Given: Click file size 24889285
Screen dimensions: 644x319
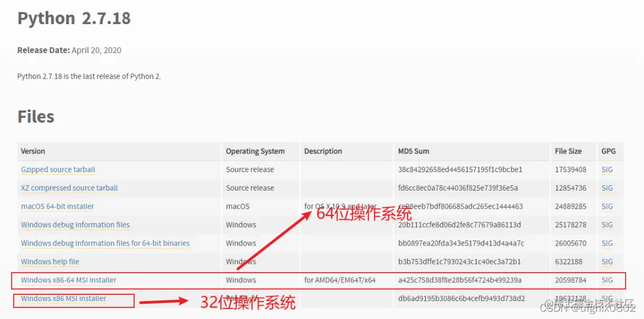Looking at the screenshot, I should [571, 206].
